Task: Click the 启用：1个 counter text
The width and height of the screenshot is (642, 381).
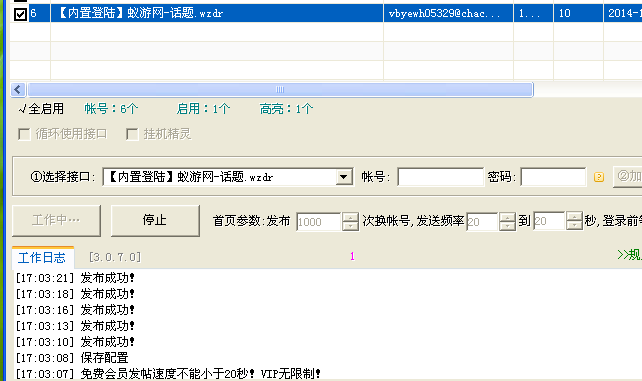Action: [x=203, y=109]
